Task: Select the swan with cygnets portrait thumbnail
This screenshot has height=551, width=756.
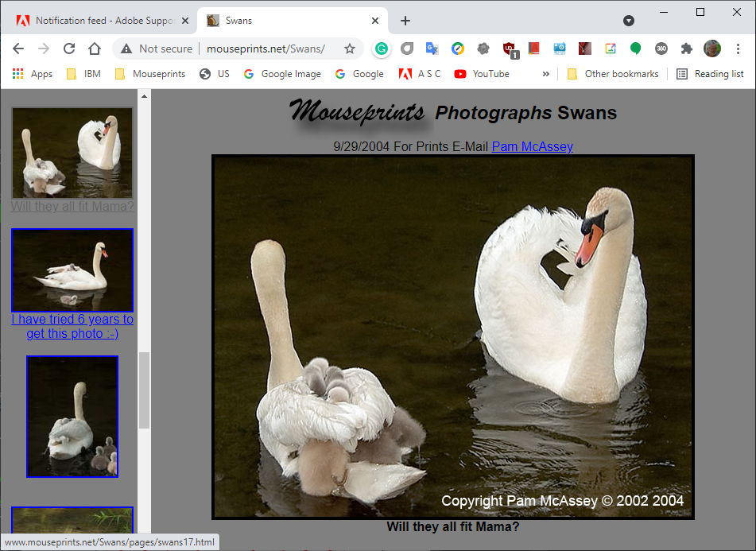Action: point(72,417)
